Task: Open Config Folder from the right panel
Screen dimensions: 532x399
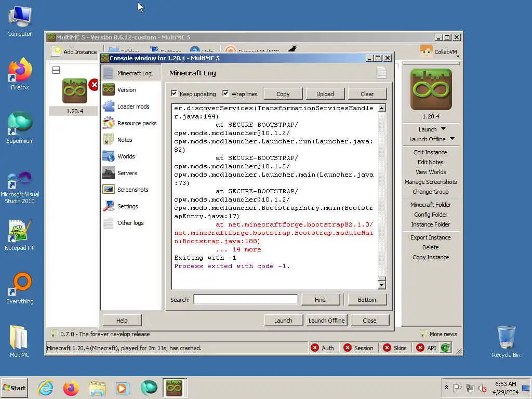Action: pyautogui.click(x=431, y=215)
